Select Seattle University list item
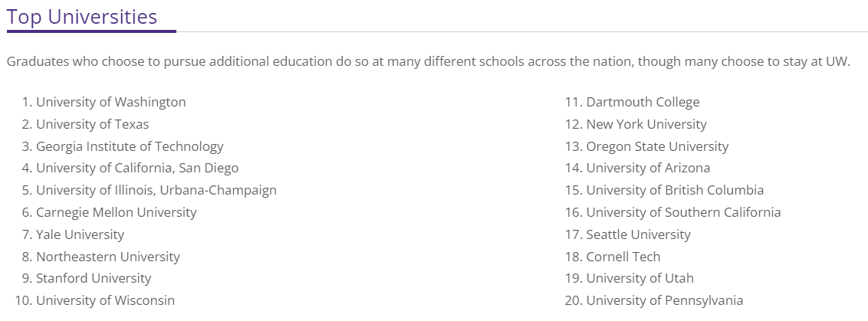 (639, 234)
